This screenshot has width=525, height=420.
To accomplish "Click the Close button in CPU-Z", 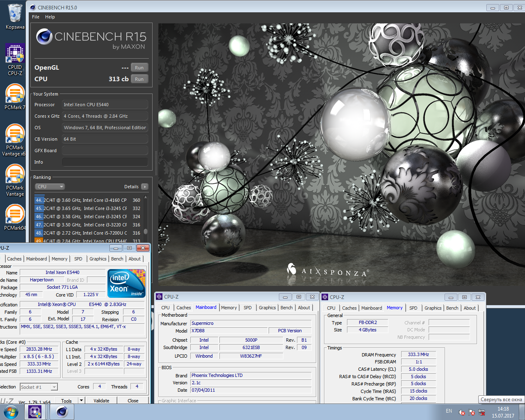I will [133, 401].
